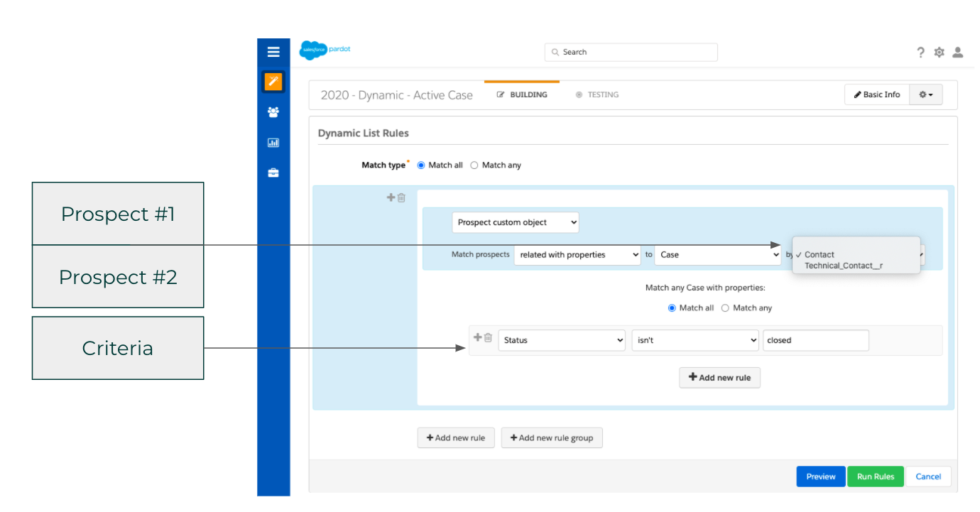
Task: Click the briefcase sidebar icon
Action: click(x=273, y=172)
